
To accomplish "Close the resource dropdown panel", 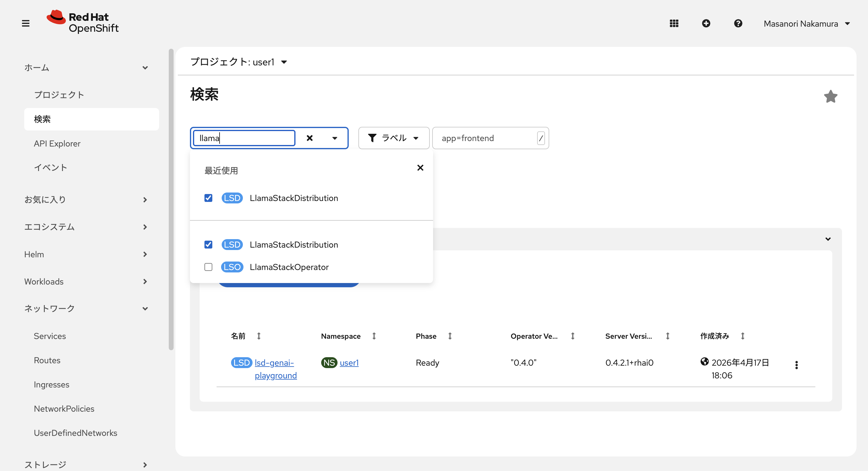I will [x=420, y=168].
